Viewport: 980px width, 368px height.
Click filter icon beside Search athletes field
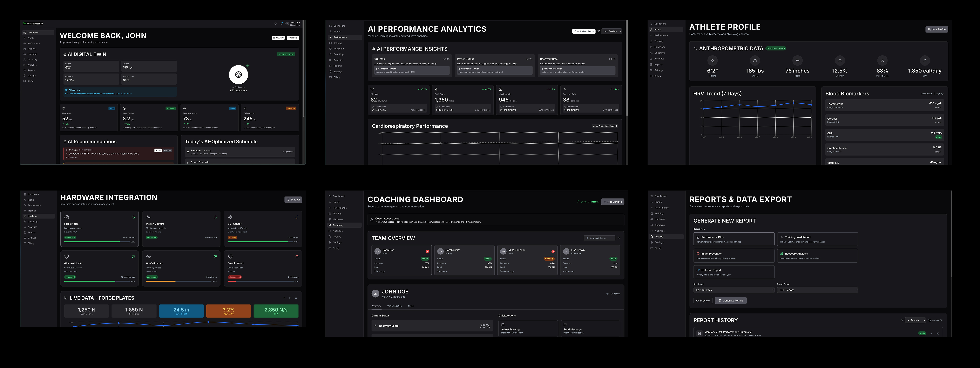pos(619,238)
